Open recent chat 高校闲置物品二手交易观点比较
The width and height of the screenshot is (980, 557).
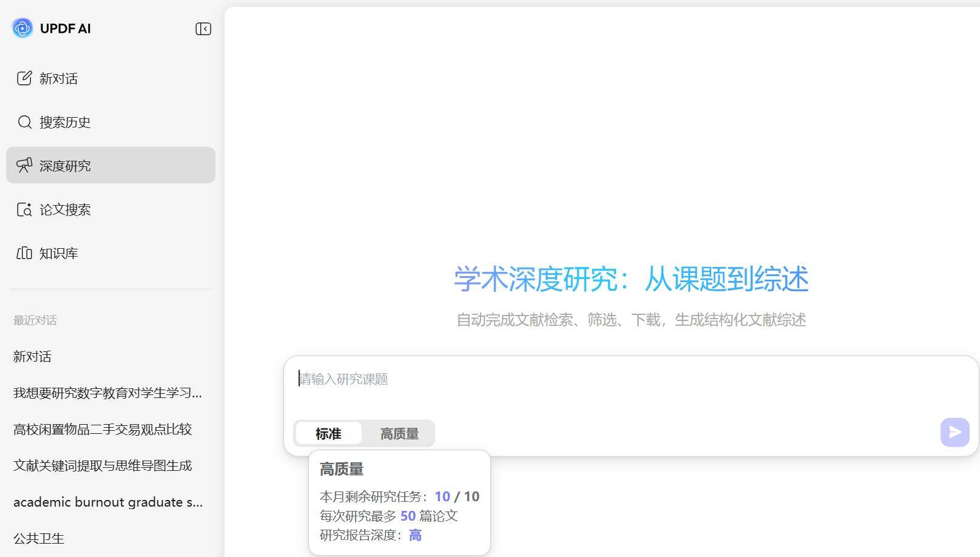pyautogui.click(x=103, y=430)
